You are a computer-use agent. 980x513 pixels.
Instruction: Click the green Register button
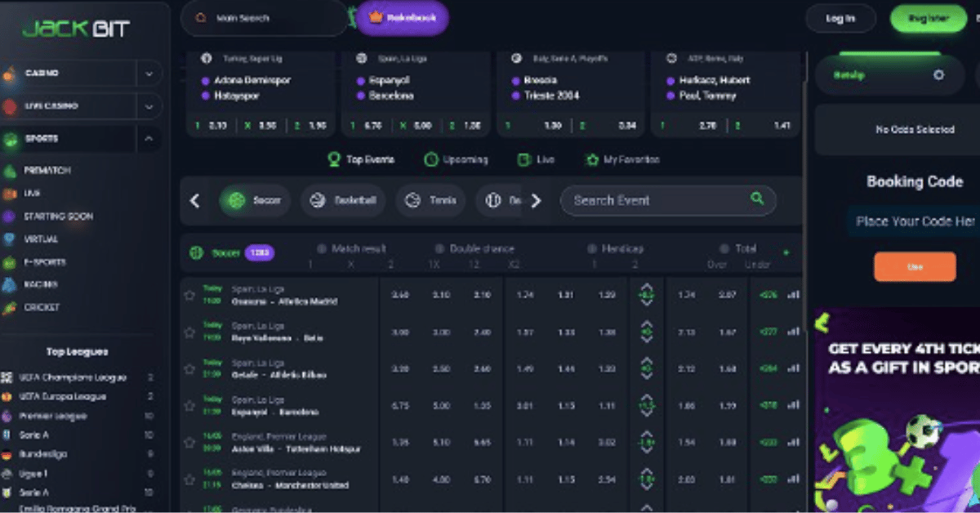929,19
